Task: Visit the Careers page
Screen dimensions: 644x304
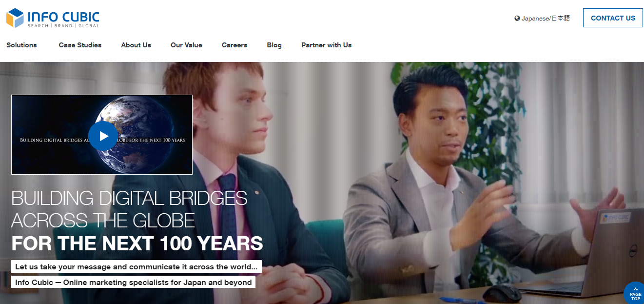Action: [x=234, y=45]
